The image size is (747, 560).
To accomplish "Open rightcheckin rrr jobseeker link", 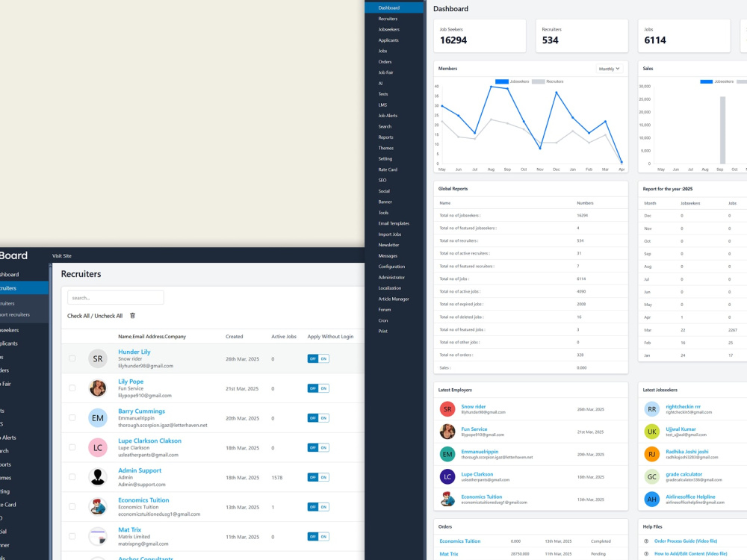I will (684, 407).
